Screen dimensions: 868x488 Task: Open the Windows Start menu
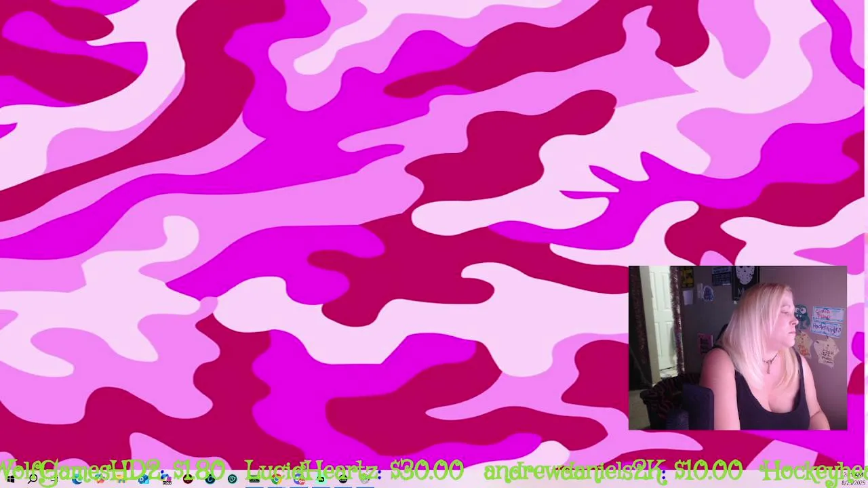click(11, 479)
